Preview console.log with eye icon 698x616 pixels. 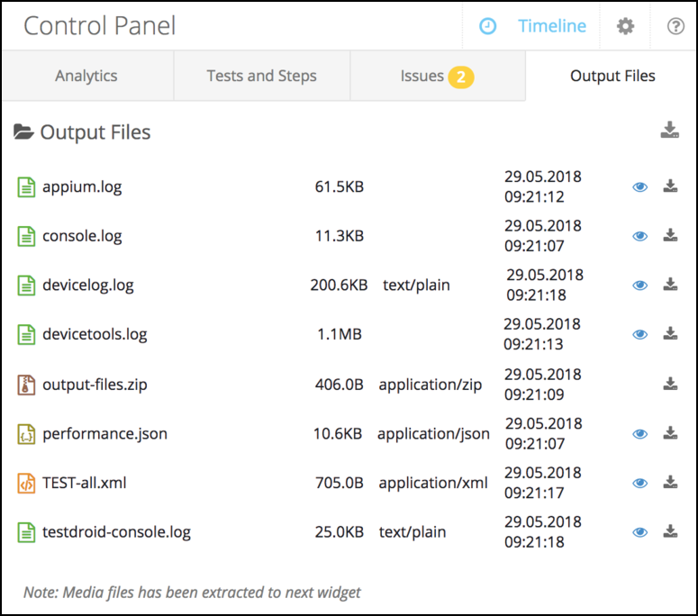640,236
